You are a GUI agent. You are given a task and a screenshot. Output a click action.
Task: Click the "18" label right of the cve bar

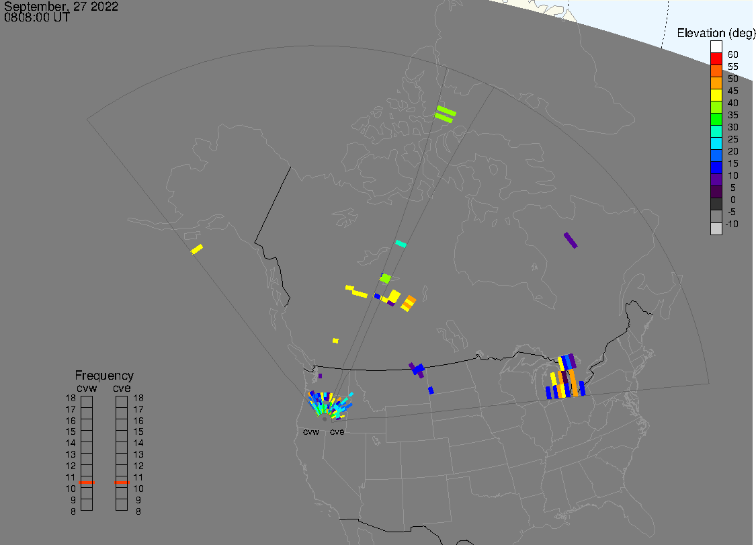(x=138, y=398)
